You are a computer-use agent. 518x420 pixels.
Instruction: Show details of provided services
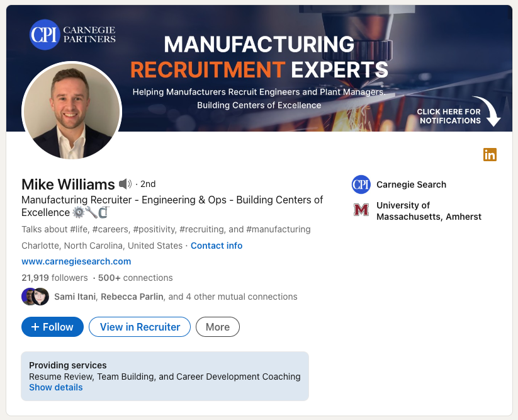[x=56, y=387]
